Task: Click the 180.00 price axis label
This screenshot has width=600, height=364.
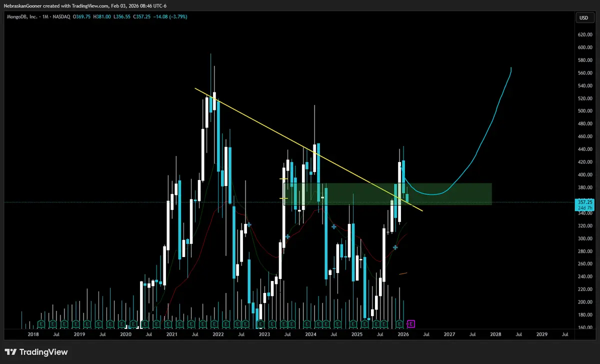Action: pos(585,315)
